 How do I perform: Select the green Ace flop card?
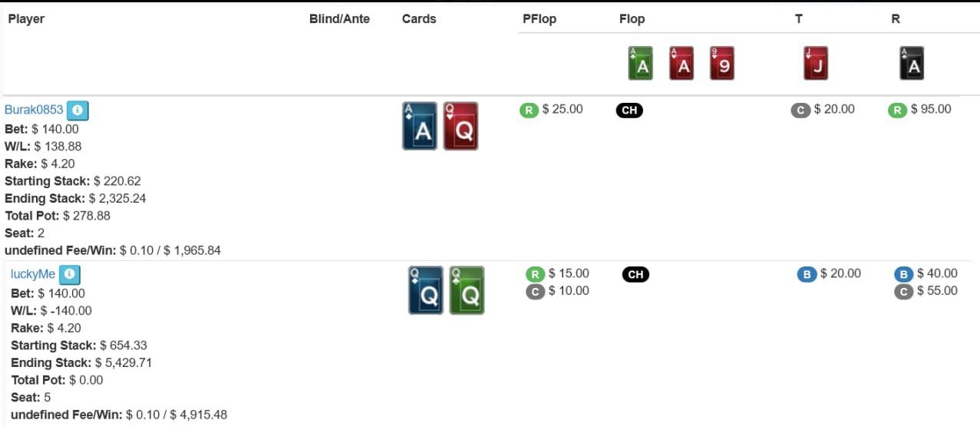640,64
